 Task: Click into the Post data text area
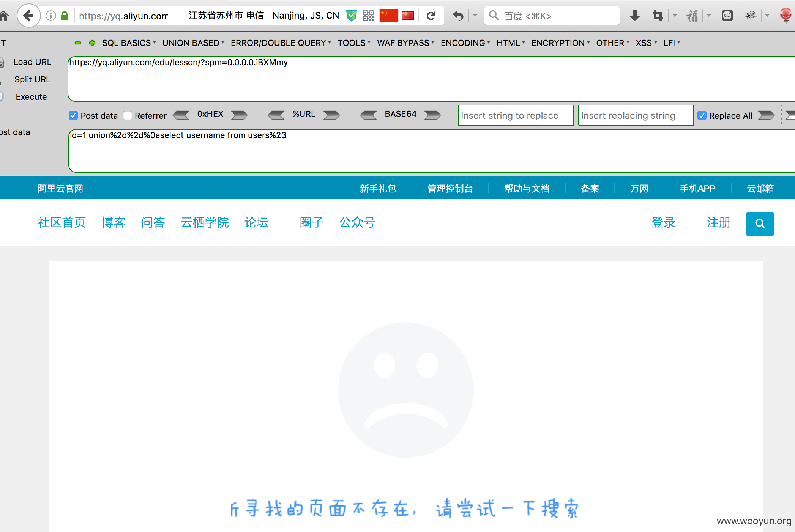[x=432, y=151]
